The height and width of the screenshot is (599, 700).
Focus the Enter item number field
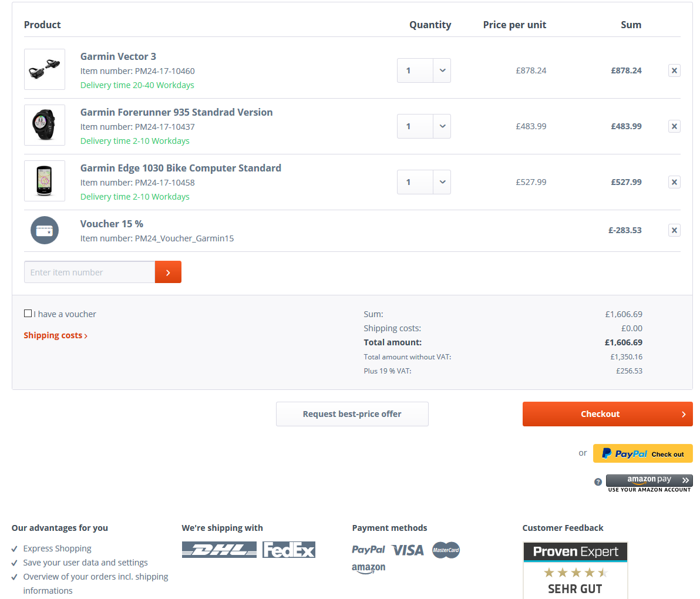[89, 272]
